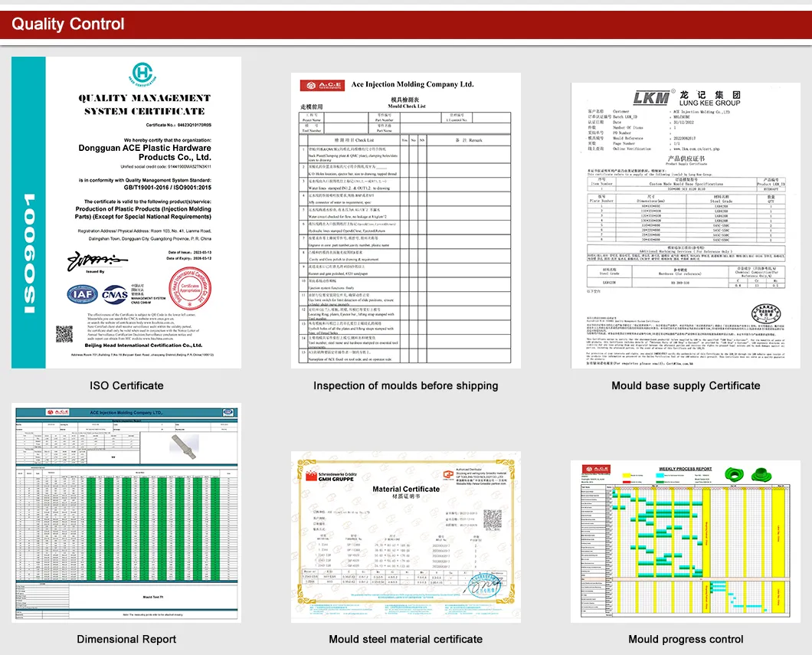Click the "Inspection of moulds before shipping" caption

(405, 385)
